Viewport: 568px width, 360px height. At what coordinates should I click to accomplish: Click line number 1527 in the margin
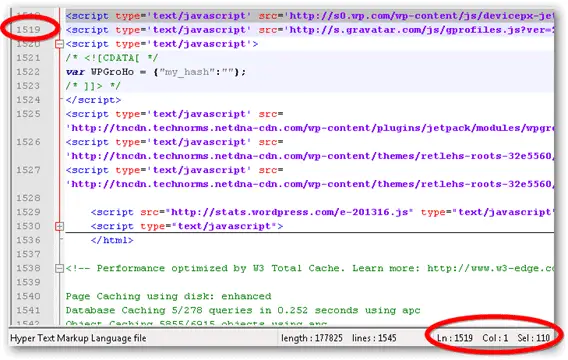[x=28, y=170]
